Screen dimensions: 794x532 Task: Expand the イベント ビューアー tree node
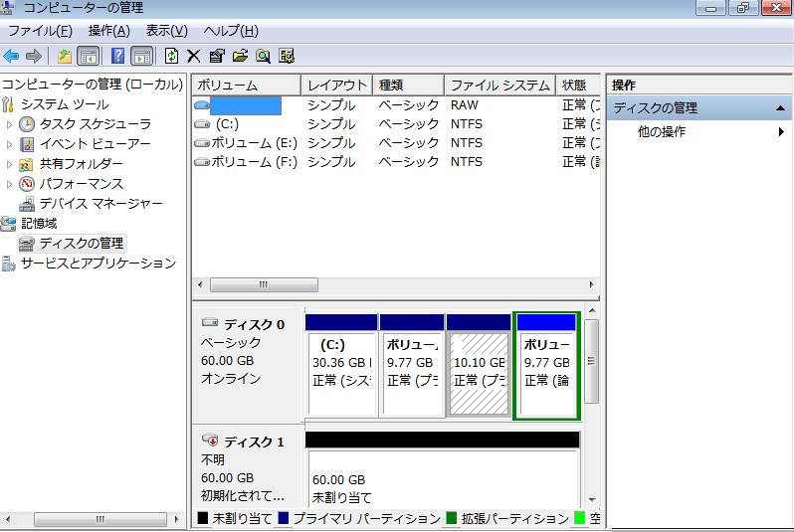(x=9, y=144)
